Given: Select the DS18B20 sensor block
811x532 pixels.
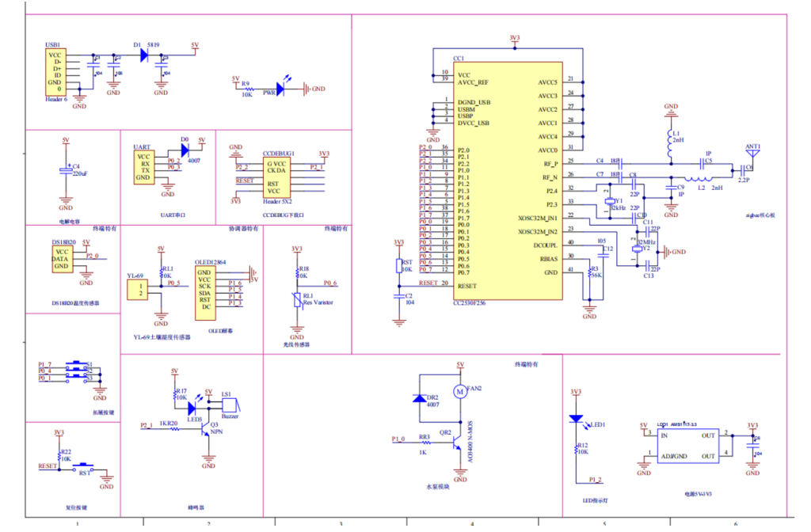Looking at the screenshot, I should point(62,259).
